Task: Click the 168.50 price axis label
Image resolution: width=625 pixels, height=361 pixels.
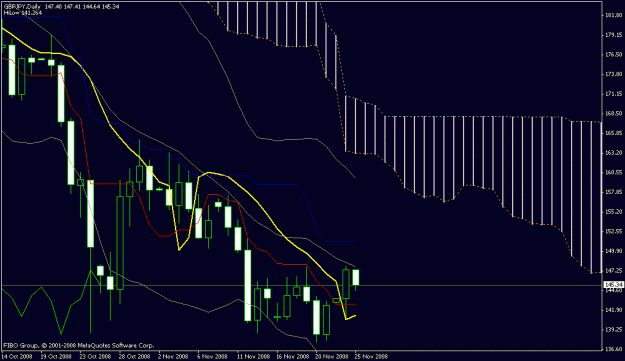Action: 614,114
